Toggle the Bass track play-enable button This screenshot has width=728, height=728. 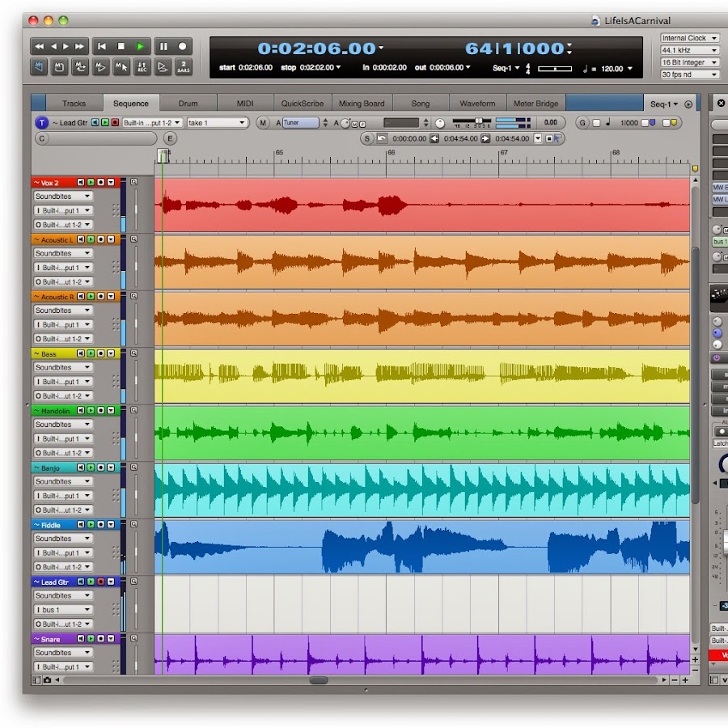click(91, 353)
